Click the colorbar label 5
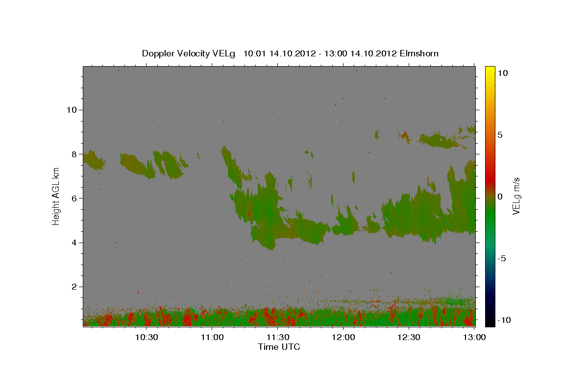Screen dimensions: 588x392 [500, 134]
